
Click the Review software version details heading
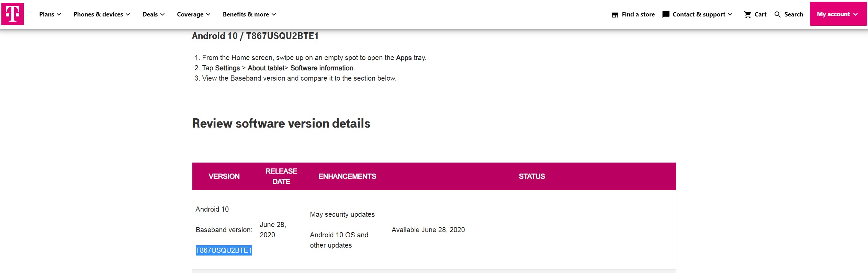[281, 123]
